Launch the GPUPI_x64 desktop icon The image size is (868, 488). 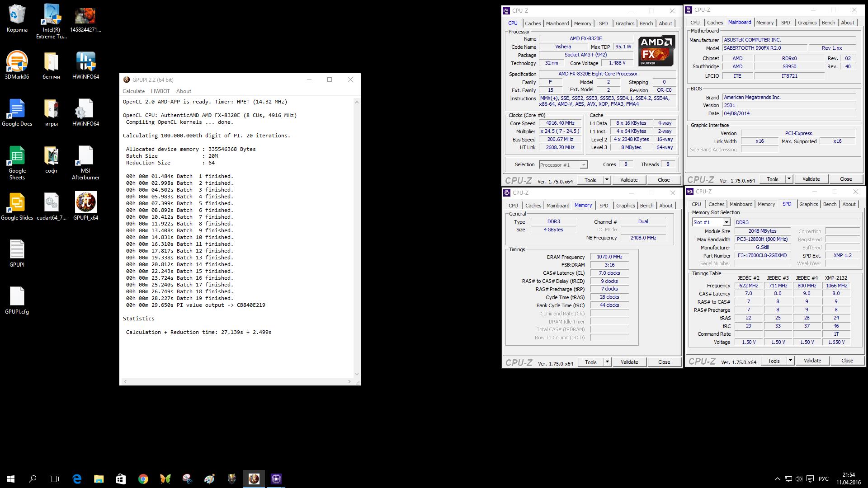coord(85,203)
